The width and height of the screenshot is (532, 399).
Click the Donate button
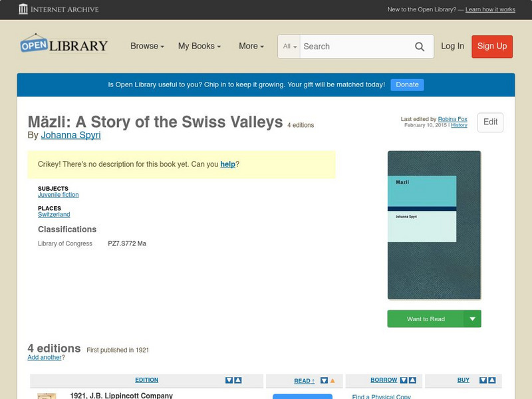coord(406,84)
